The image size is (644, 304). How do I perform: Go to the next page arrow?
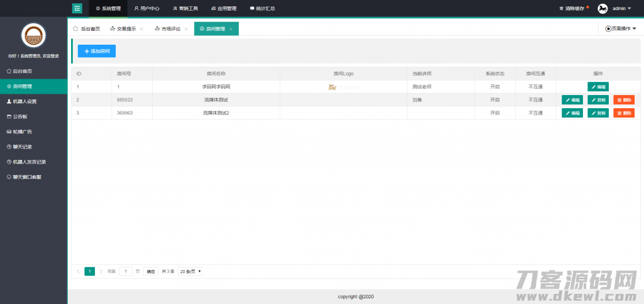pyautogui.click(x=101, y=271)
